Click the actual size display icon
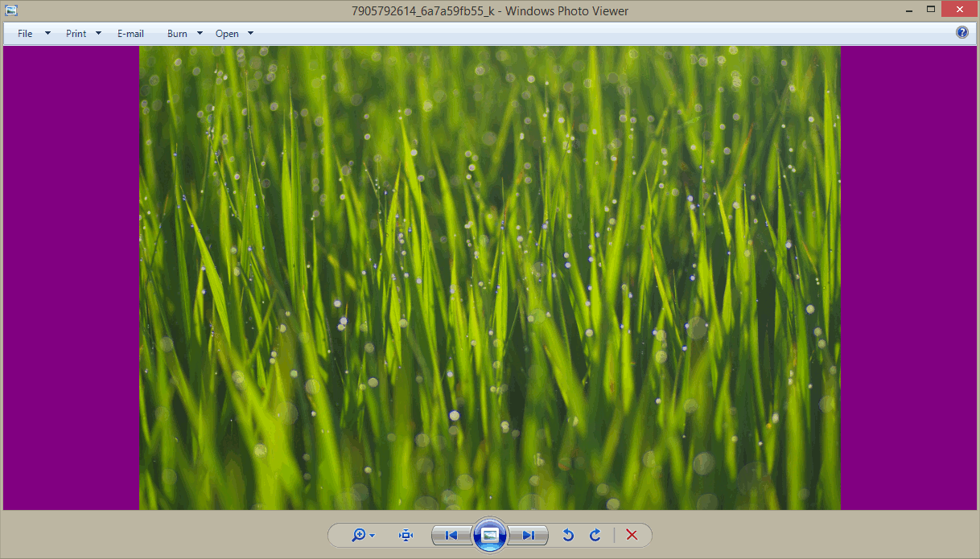The width and height of the screenshot is (980, 559). (406, 535)
